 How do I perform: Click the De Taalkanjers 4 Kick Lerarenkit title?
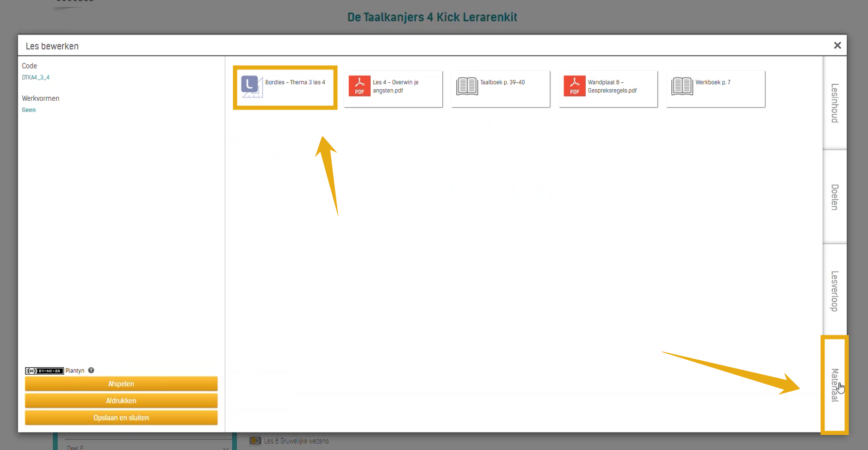(432, 17)
